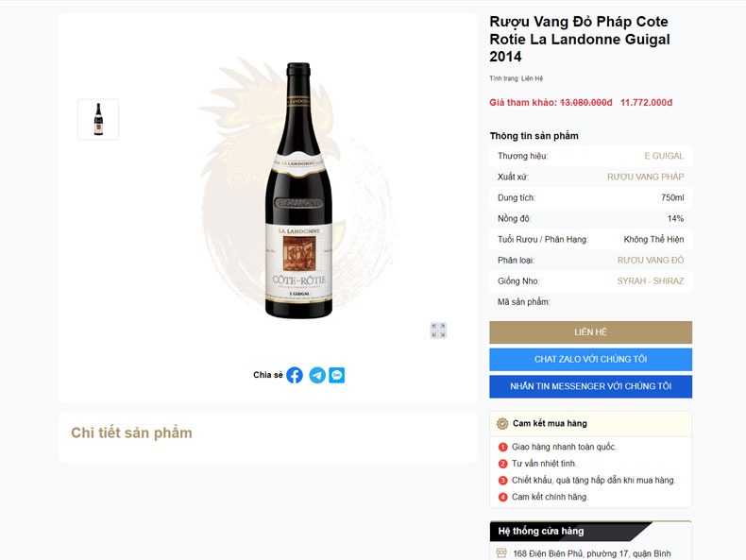The width and height of the screenshot is (746, 560).
Task: Click the red number 1 bullet icon
Action: click(x=502, y=447)
